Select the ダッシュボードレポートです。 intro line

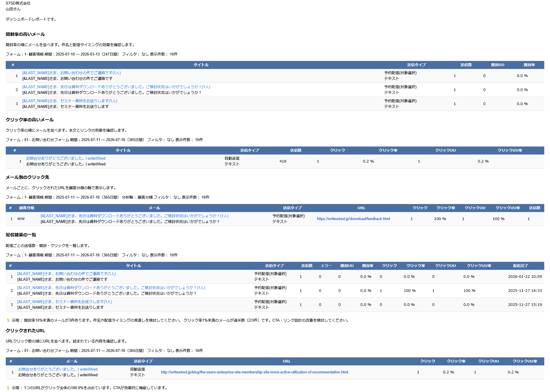point(32,19)
